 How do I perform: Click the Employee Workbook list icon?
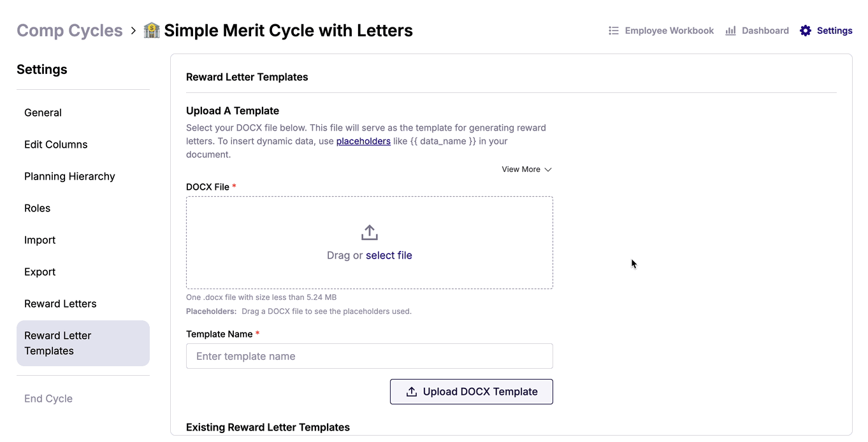pyautogui.click(x=614, y=31)
